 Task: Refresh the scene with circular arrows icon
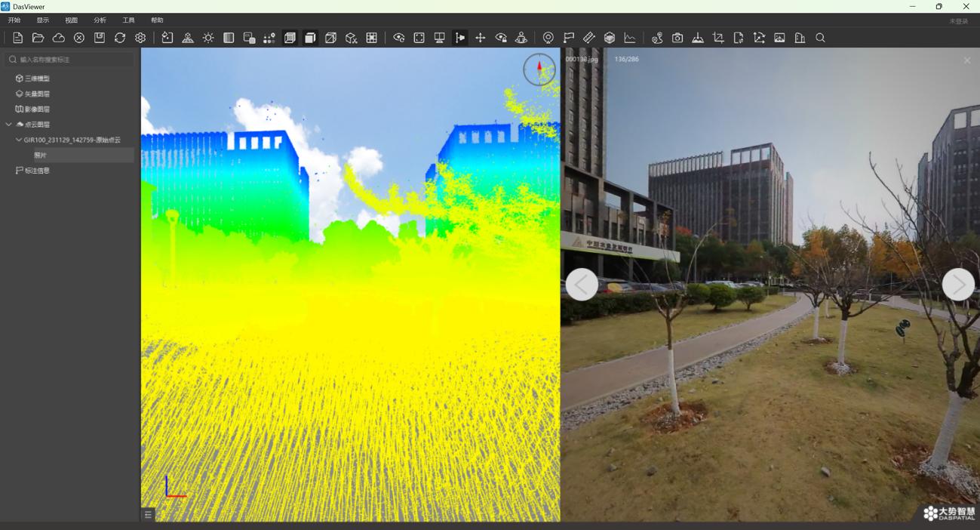tap(120, 38)
